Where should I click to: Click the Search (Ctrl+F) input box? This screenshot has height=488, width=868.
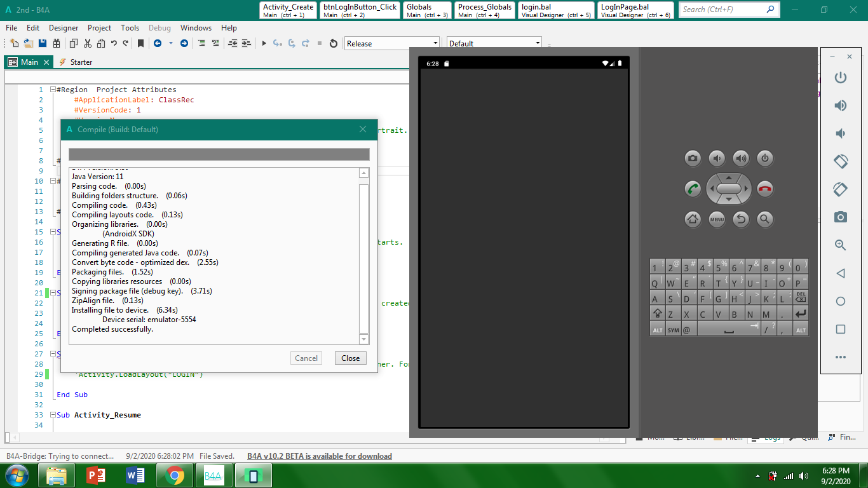pos(729,10)
